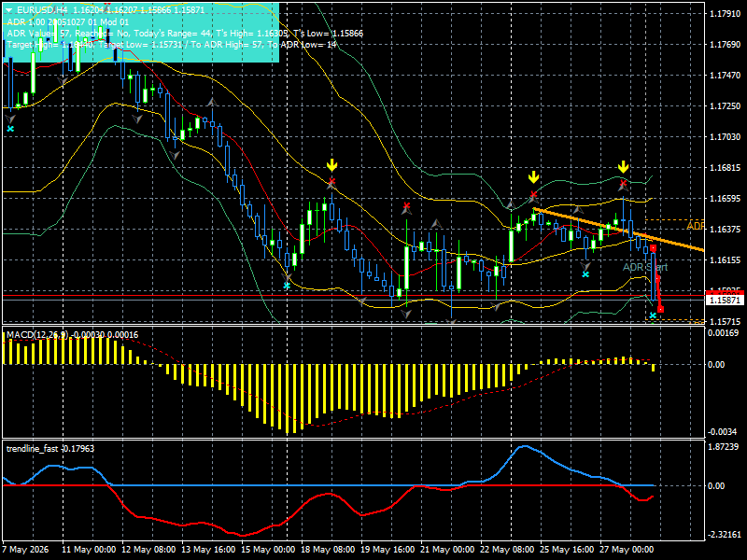The width and height of the screenshot is (747, 560).
Task: Click the trendline_fast scale value 1.87239
Action: (724, 447)
